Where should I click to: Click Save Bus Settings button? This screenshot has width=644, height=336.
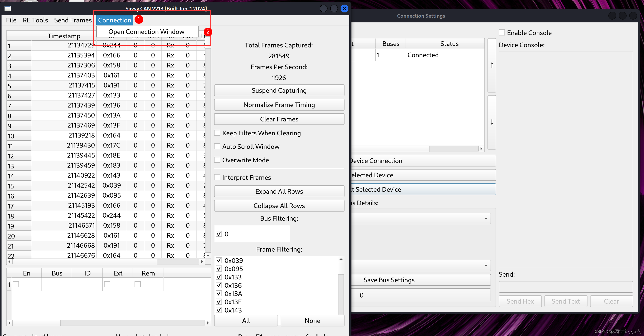tap(421, 280)
